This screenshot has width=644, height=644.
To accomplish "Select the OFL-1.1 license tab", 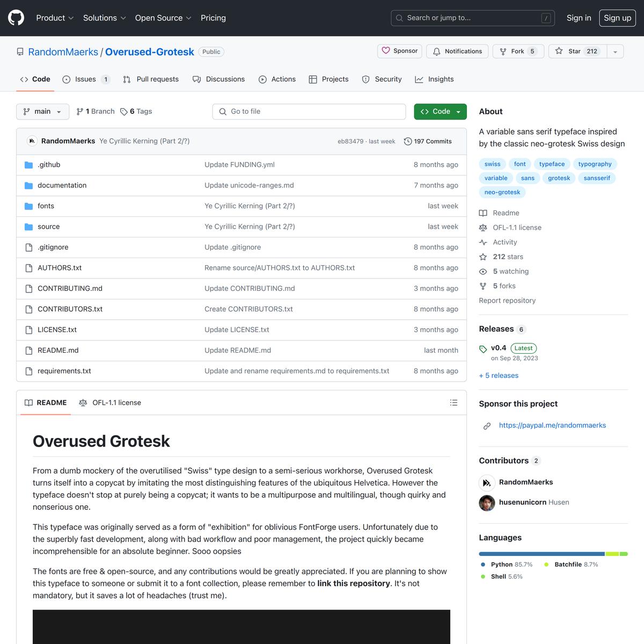I will pyautogui.click(x=110, y=402).
